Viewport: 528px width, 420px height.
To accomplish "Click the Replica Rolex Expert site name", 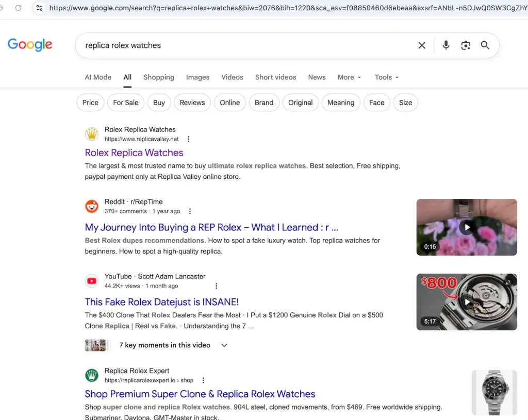I will point(137,371).
